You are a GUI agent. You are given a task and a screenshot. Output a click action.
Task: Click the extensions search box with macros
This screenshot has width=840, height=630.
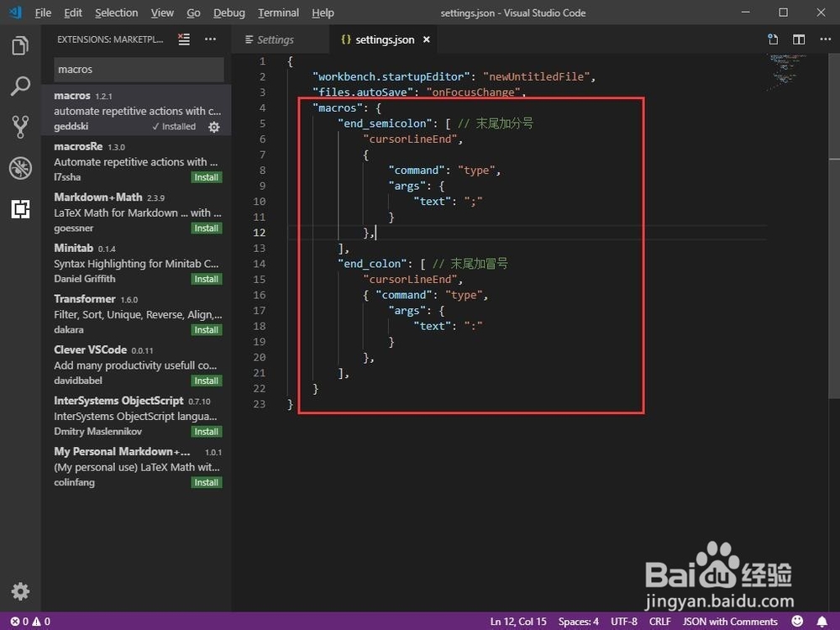tap(139, 69)
